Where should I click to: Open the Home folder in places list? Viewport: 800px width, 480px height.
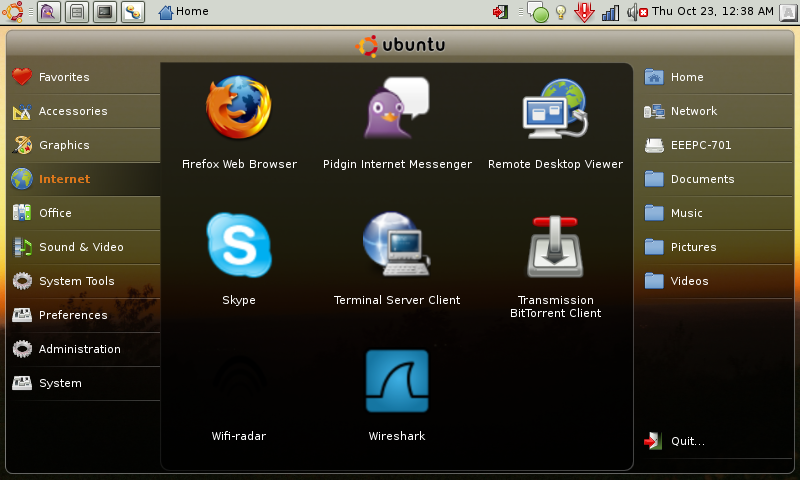[x=717, y=77]
